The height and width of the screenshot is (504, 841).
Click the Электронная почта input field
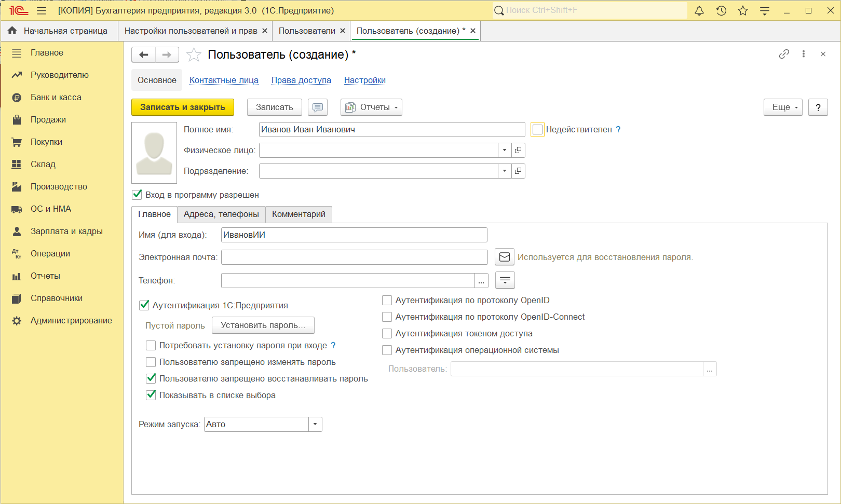click(355, 257)
